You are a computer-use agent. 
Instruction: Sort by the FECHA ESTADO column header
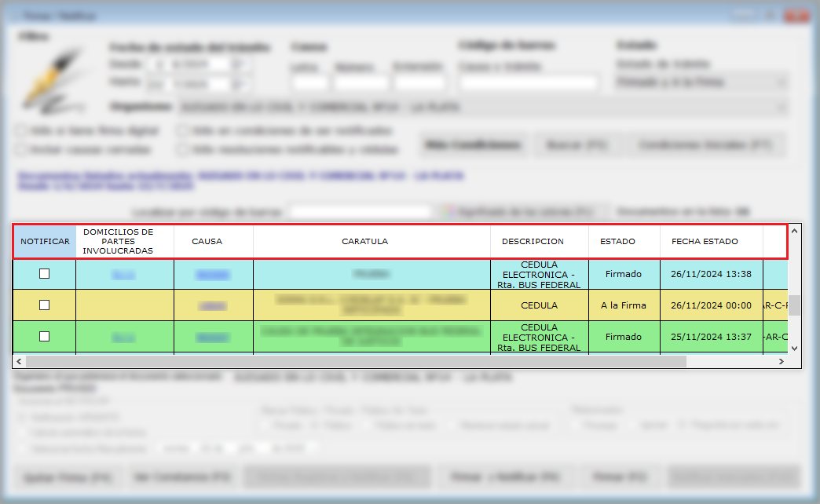705,241
